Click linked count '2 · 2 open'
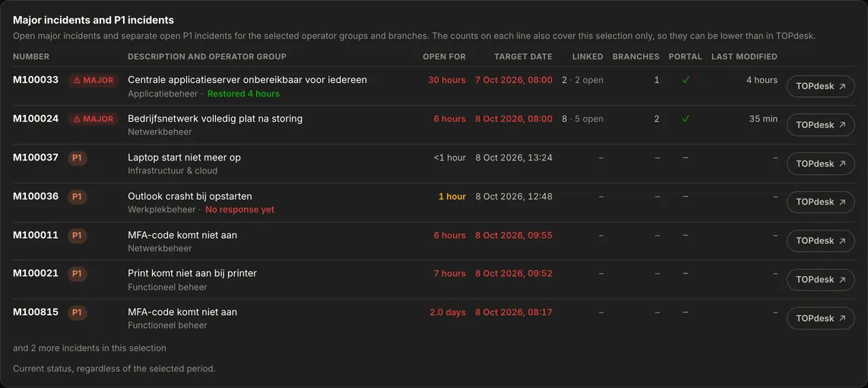Viewport: 868px width, 388px height. click(x=583, y=80)
